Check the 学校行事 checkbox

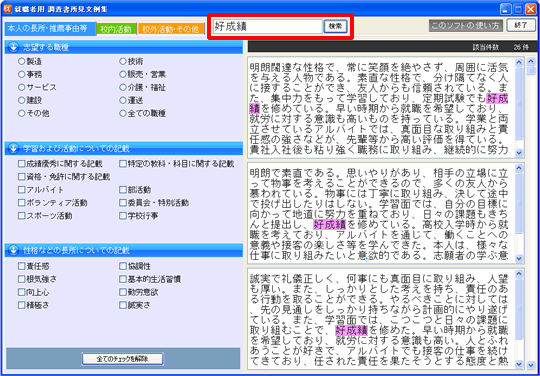[x=123, y=216]
